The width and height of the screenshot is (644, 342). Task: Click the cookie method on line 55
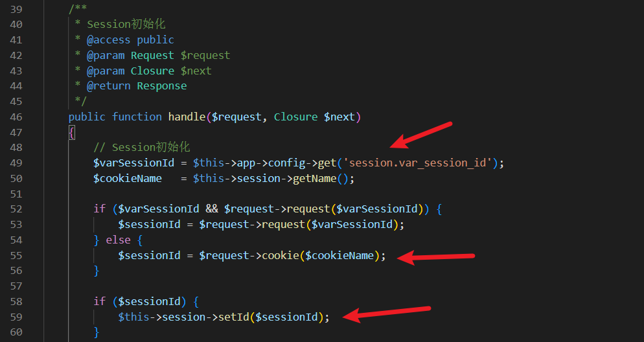(x=281, y=255)
